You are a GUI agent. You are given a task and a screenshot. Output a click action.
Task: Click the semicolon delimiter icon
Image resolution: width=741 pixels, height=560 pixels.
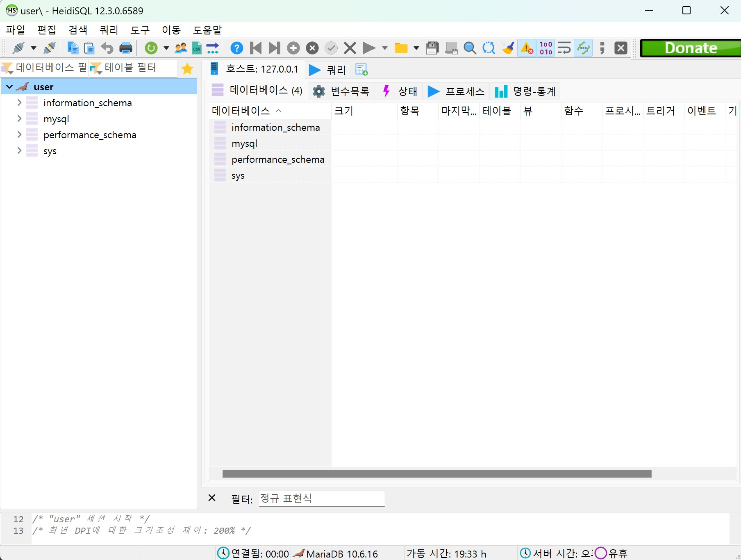pyautogui.click(x=602, y=48)
